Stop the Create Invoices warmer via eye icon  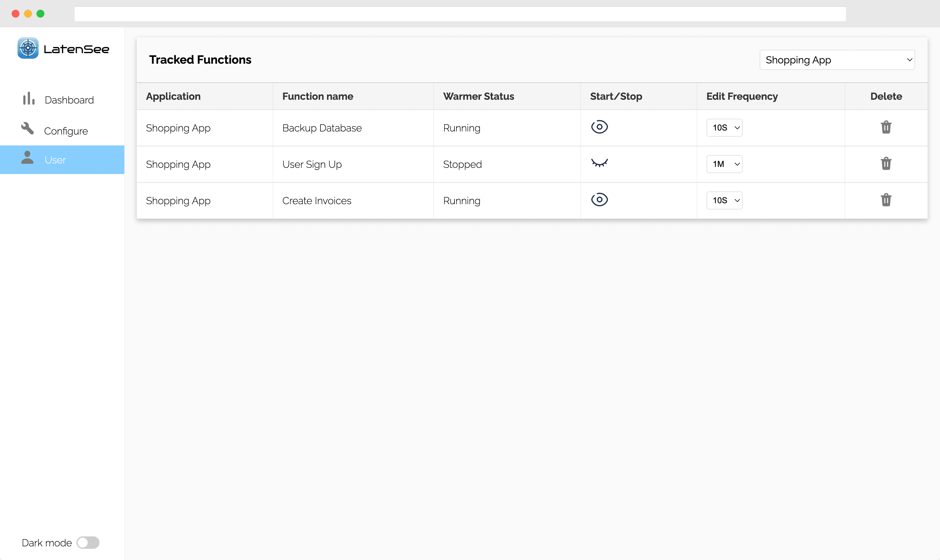click(x=599, y=200)
